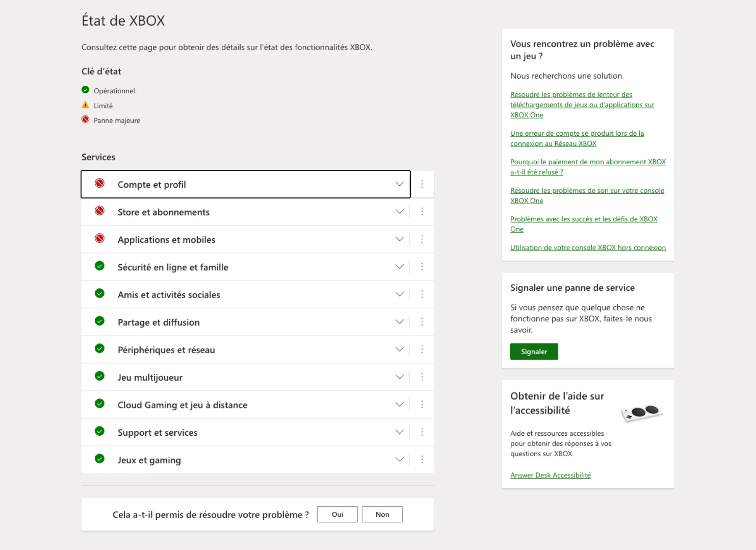Open more options menu for Compte et profil

click(422, 184)
